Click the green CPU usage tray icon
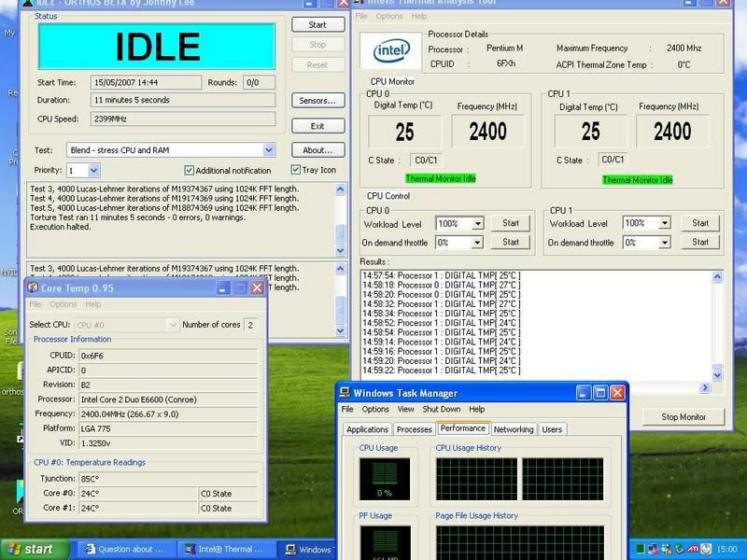The width and height of the screenshot is (747, 560). click(x=641, y=550)
